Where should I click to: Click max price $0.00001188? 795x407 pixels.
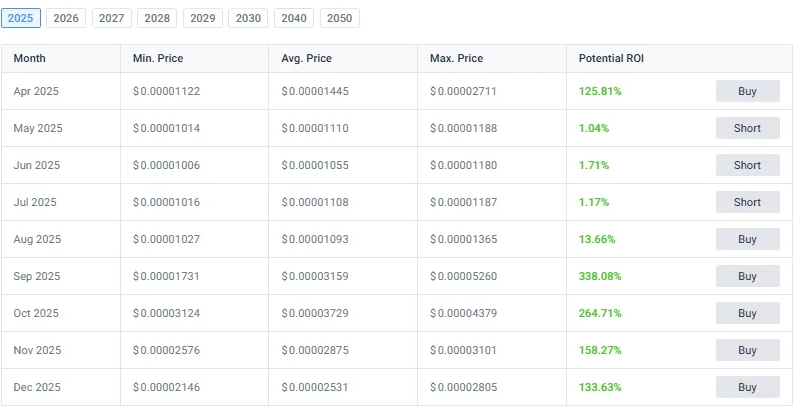[x=463, y=128]
